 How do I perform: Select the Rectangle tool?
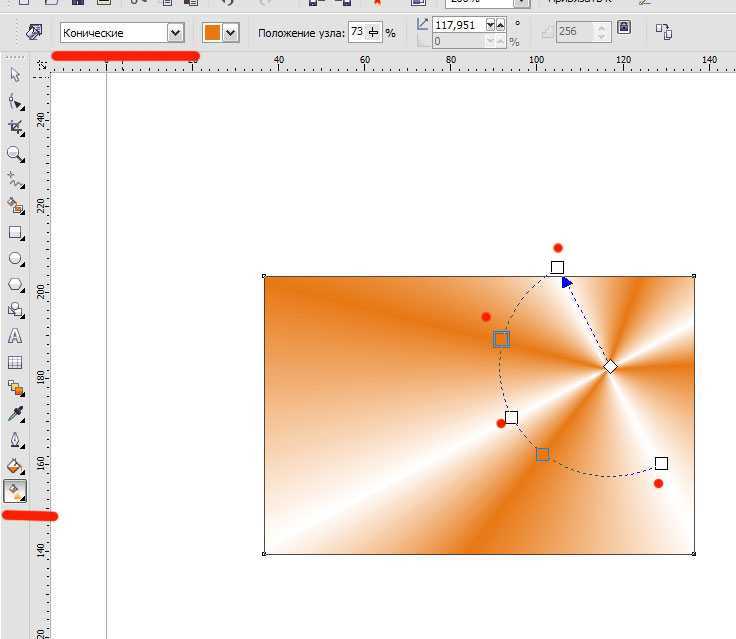(16, 233)
